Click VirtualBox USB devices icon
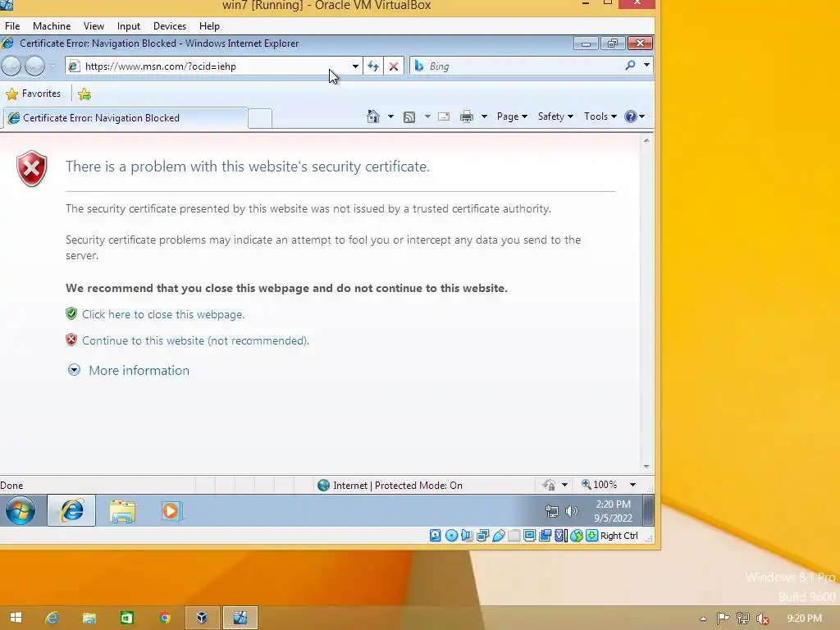This screenshot has height=630, width=840. [x=498, y=535]
